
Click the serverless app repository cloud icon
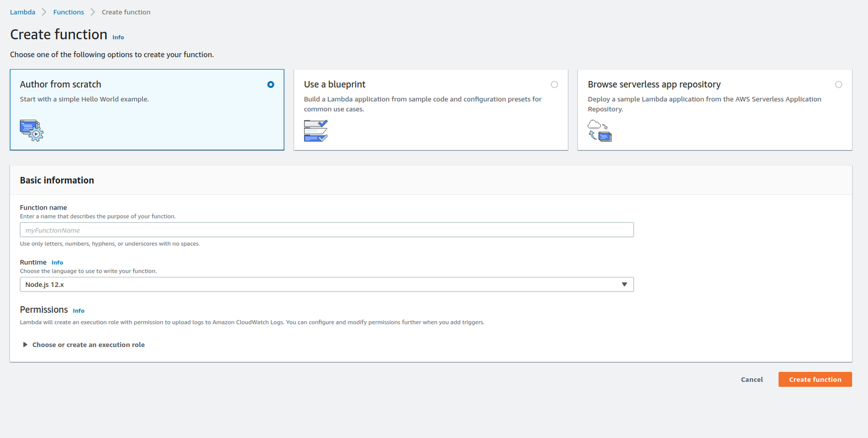[600, 131]
